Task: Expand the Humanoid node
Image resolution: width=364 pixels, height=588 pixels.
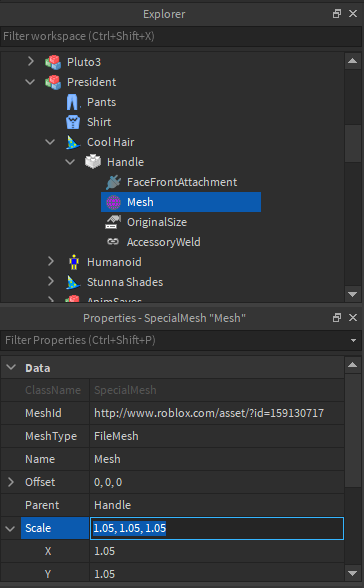Action: 51,261
